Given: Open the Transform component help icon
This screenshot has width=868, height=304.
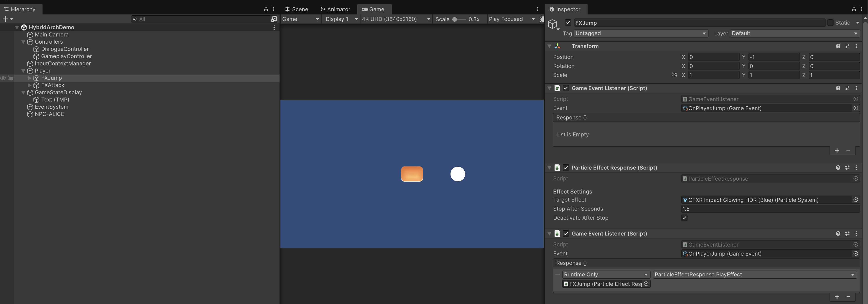Looking at the screenshot, I should [838, 46].
